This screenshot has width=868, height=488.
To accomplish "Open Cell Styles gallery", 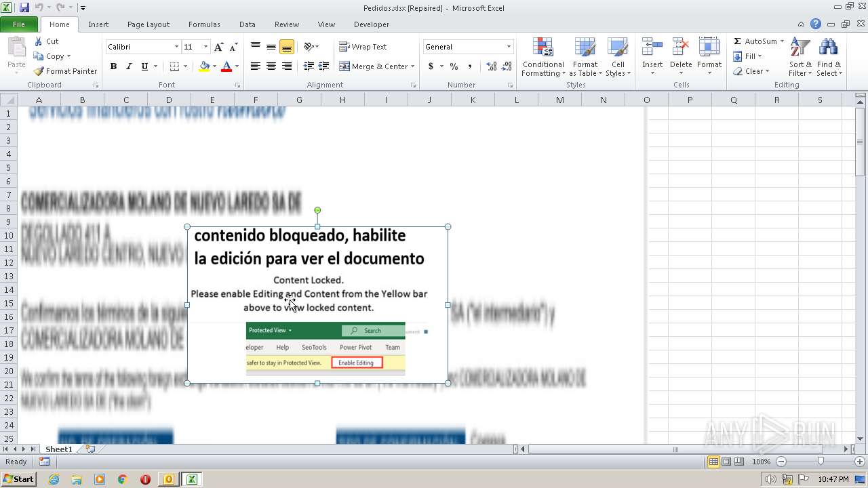I will (x=617, y=58).
